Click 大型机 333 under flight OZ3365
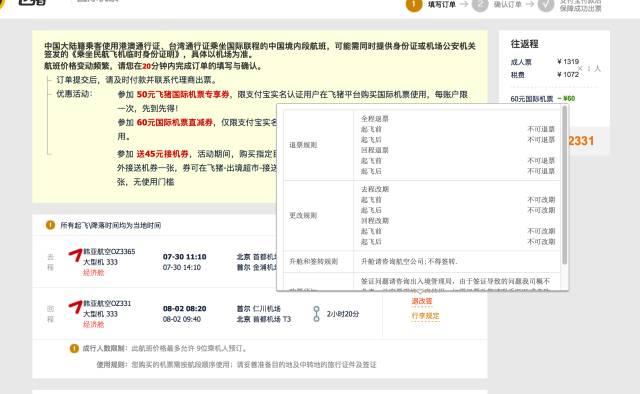Image resolution: width=640 pixels, height=394 pixels. tap(100, 262)
